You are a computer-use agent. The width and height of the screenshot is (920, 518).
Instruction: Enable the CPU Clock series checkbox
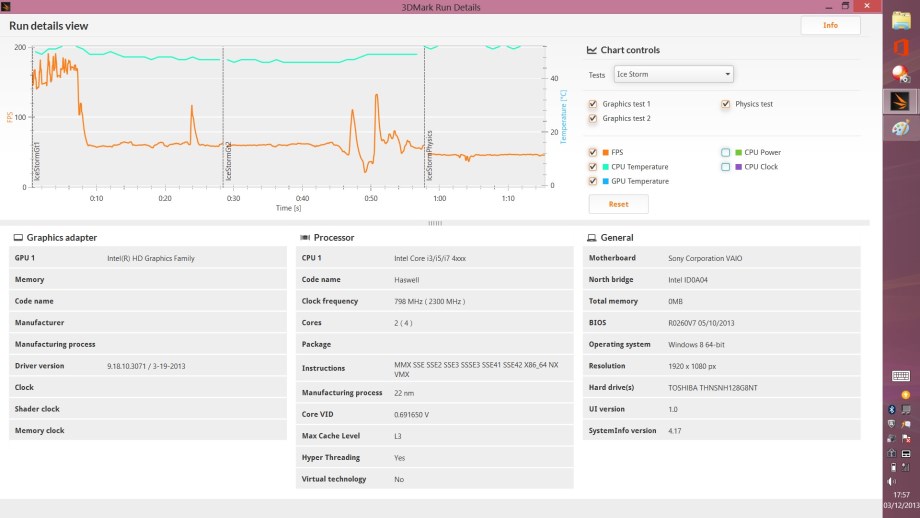(x=726, y=167)
